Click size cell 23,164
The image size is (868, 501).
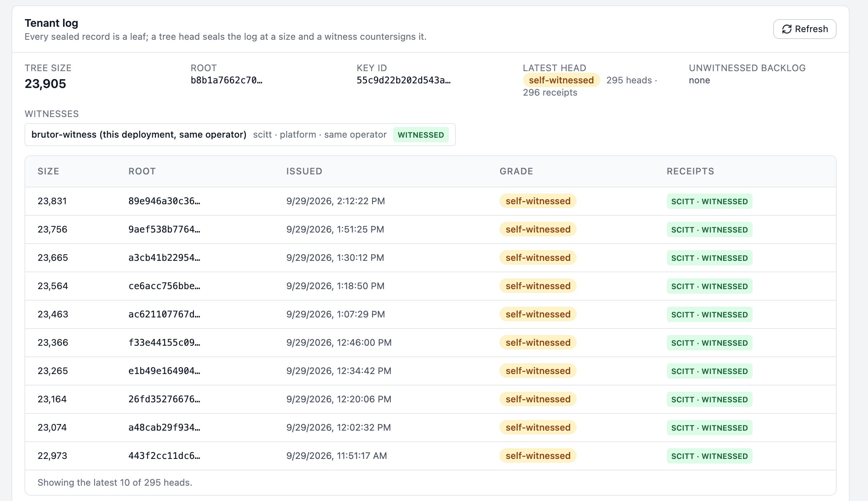pos(52,399)
